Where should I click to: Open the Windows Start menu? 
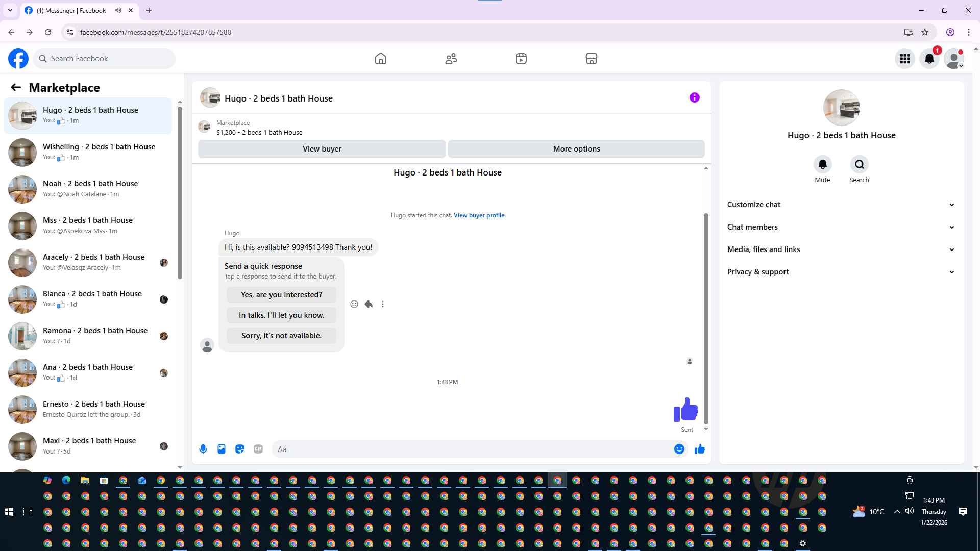(x=9, y=512)
